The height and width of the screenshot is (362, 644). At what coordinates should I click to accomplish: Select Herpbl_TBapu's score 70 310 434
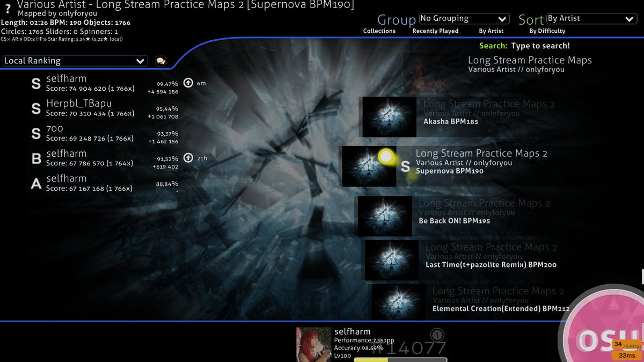point(105,108)
